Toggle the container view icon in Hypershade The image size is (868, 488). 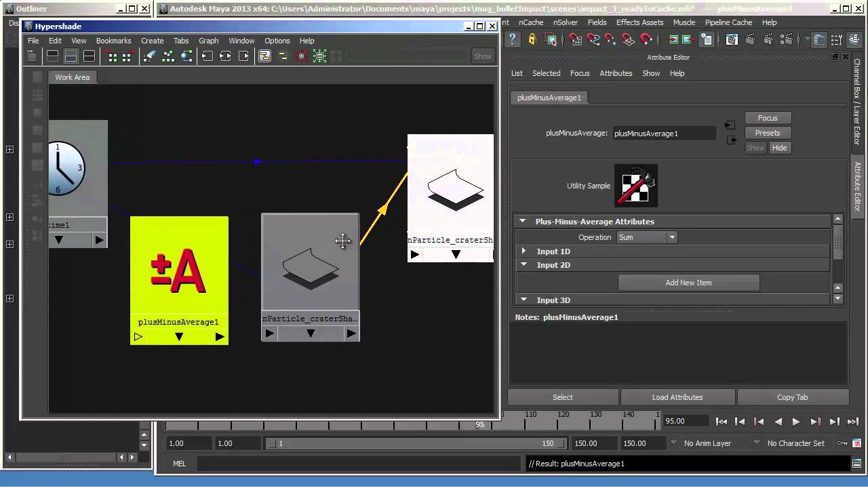coord(264,56)
